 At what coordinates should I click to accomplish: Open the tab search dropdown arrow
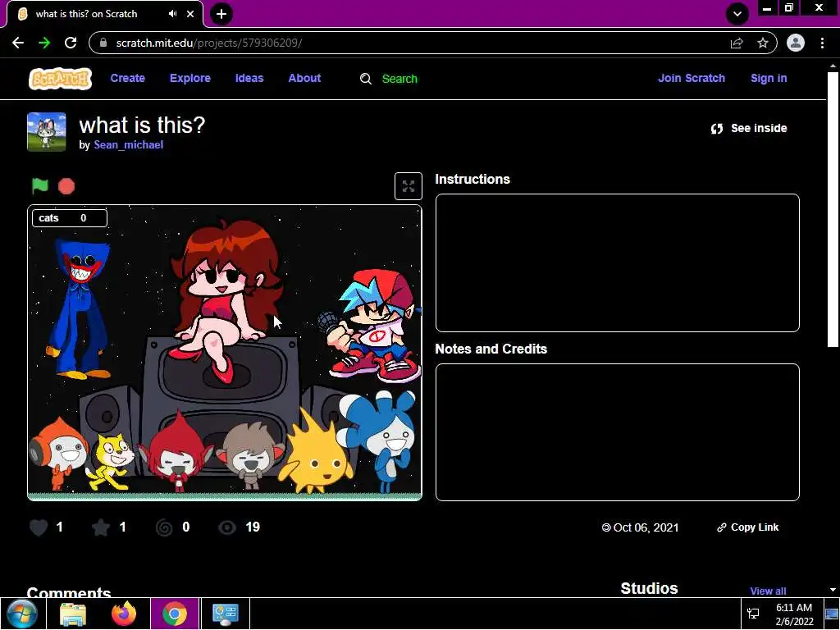[737, 14]
